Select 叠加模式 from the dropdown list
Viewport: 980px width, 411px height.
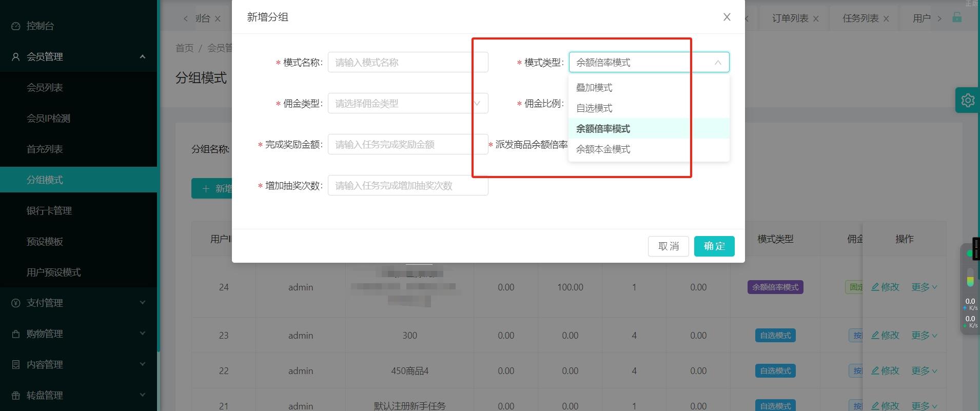[594, 88]
